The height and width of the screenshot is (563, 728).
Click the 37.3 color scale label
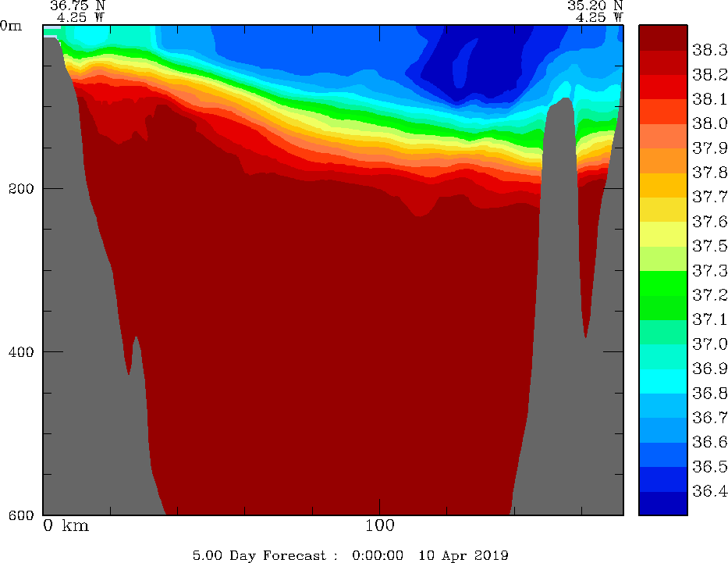pos(710,271)
